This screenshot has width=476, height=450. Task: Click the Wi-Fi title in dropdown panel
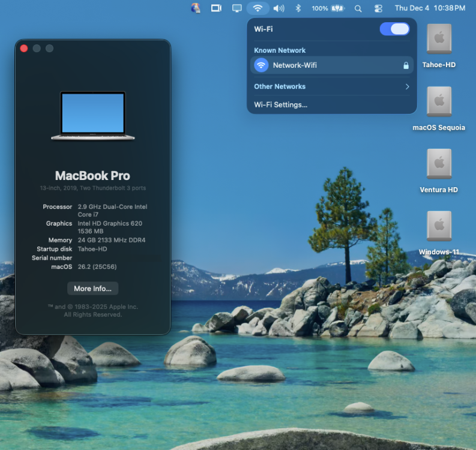pyautogui.click(x=263, y=29)
